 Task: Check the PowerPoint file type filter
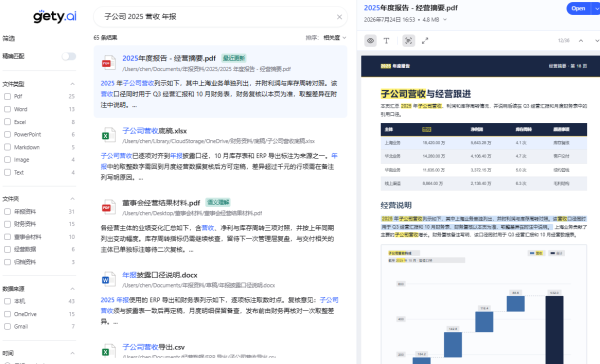(x=7, y=134)
